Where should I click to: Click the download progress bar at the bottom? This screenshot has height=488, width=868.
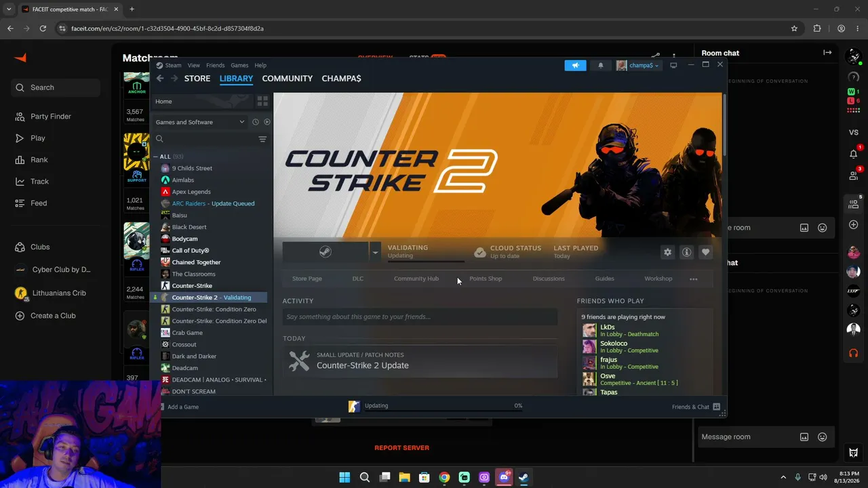pos(443,411)
